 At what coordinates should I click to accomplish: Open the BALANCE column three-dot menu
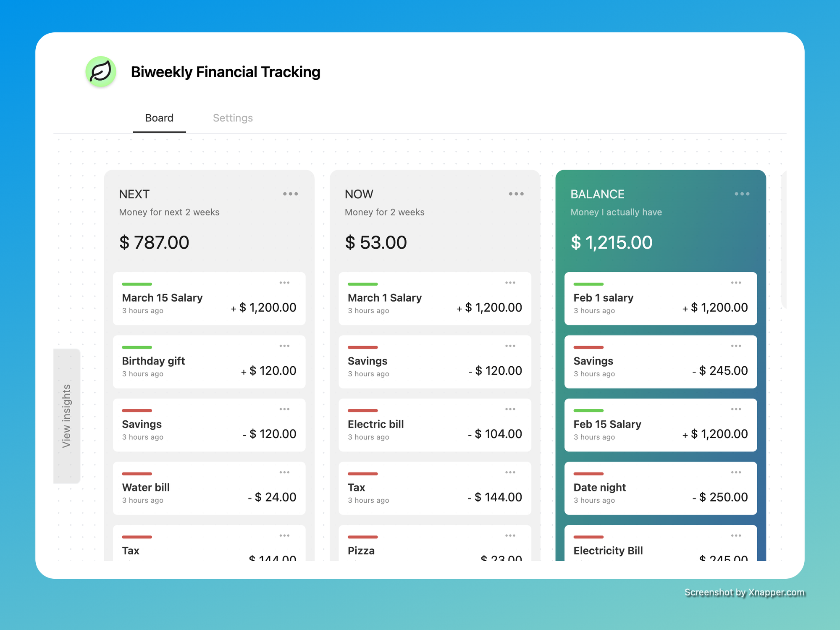[742, 194]
